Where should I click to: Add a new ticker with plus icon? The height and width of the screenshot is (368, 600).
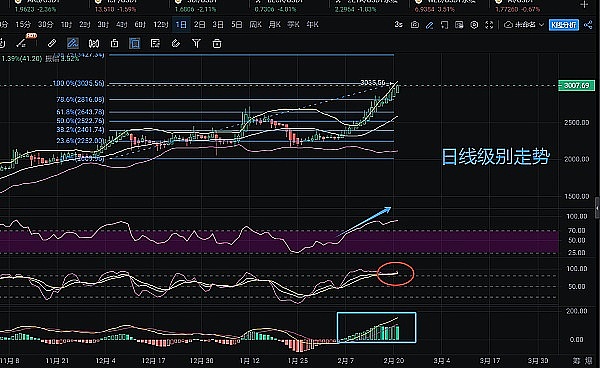pos(584,4)
